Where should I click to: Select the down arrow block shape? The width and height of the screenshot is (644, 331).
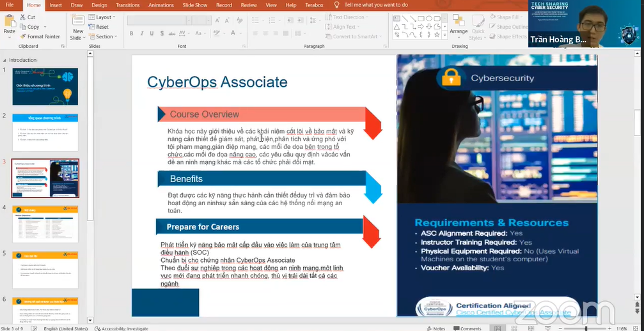(428, 27)
